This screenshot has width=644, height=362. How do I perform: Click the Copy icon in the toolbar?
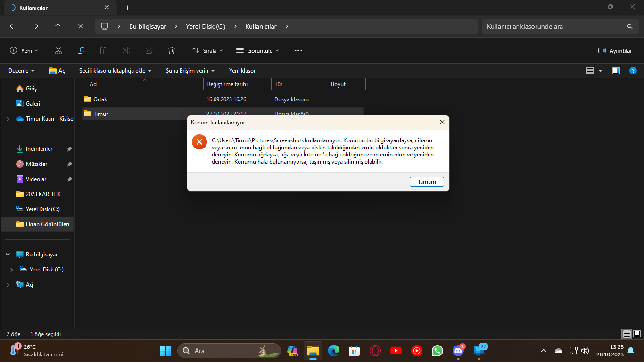(x=81, y=50)
